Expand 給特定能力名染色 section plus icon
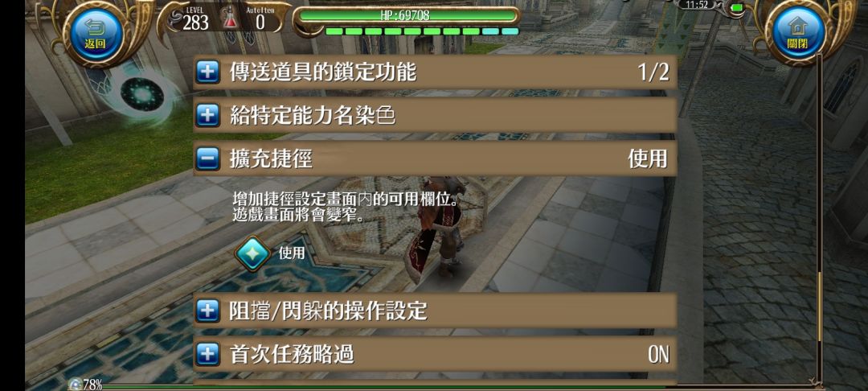This screenshot has height=391, width=868. (207, 116)
